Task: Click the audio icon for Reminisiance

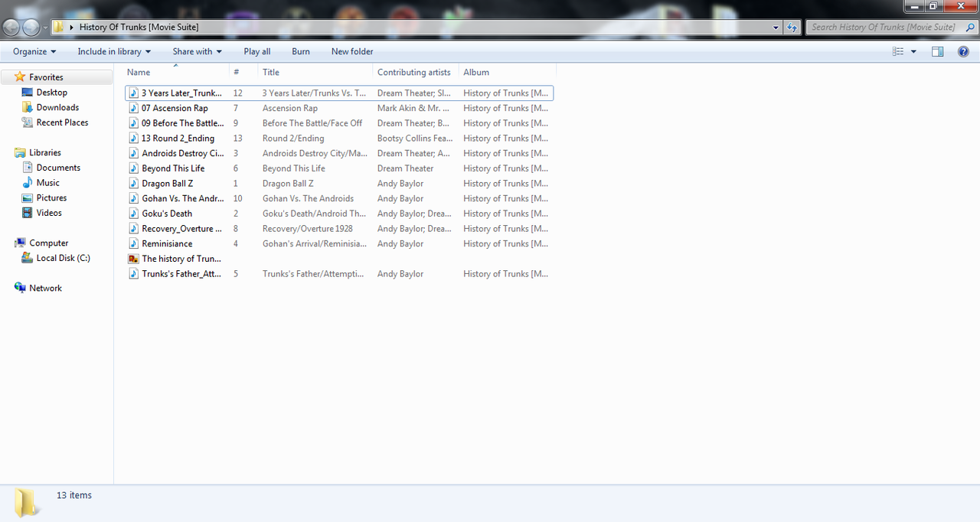Action: point(133,243)
